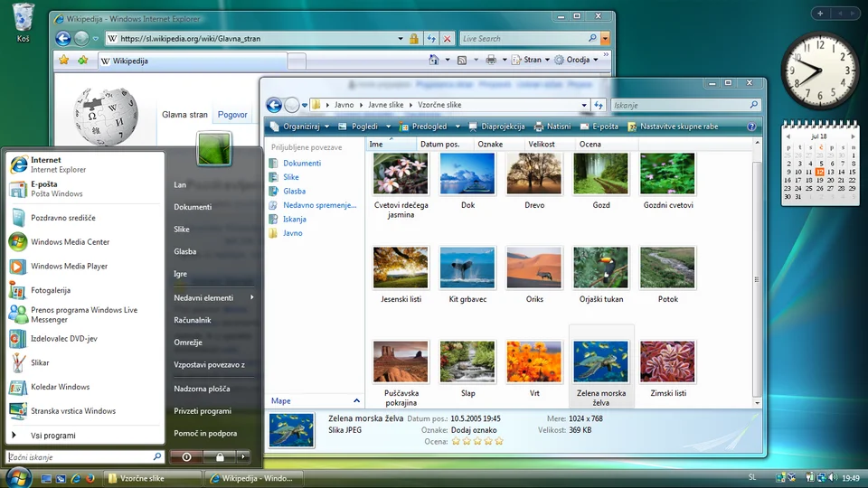Click the Live Search magnifier icon

click(592, 38)
